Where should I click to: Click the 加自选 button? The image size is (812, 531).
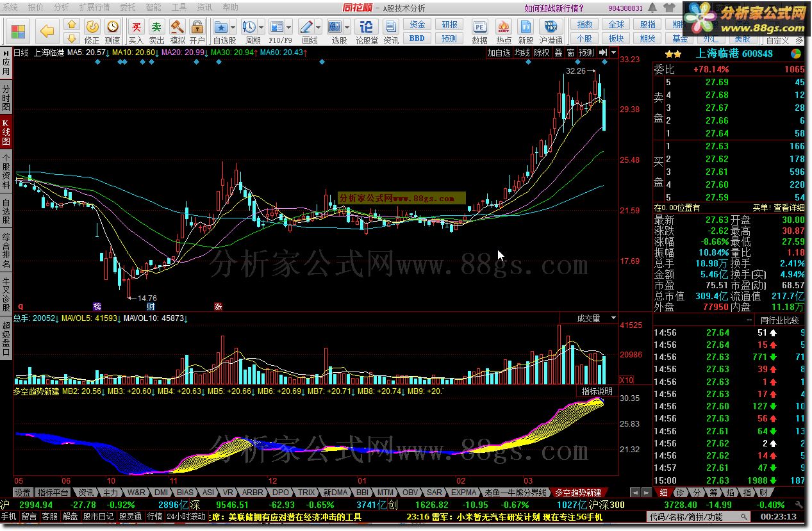[x=499, y=53]
